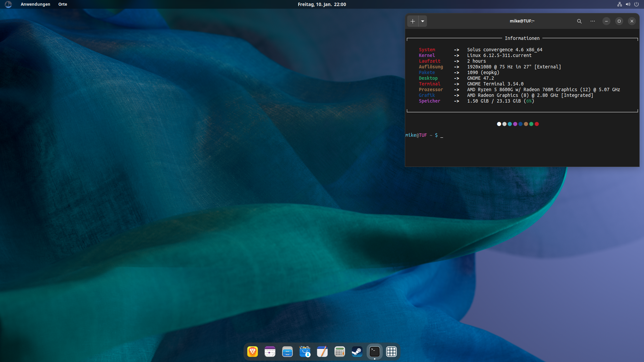
Task: Open the Calculator from dock
Action: tap(340, 352)
